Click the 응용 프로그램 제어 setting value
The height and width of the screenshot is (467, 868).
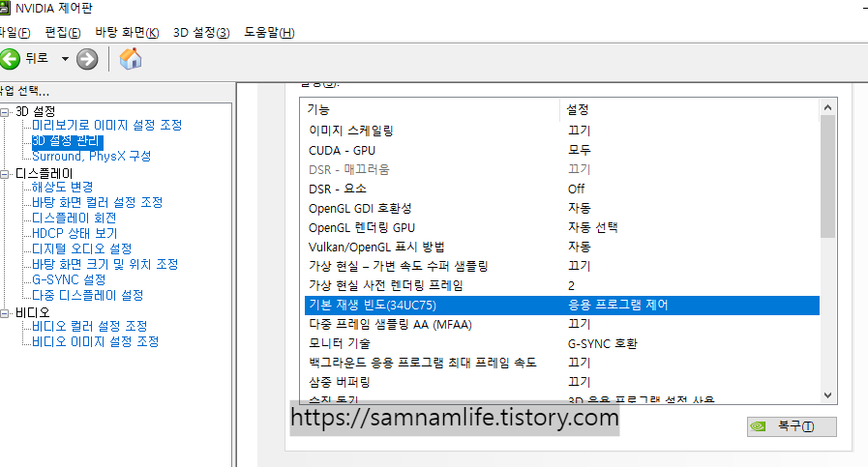click(617, 305)
